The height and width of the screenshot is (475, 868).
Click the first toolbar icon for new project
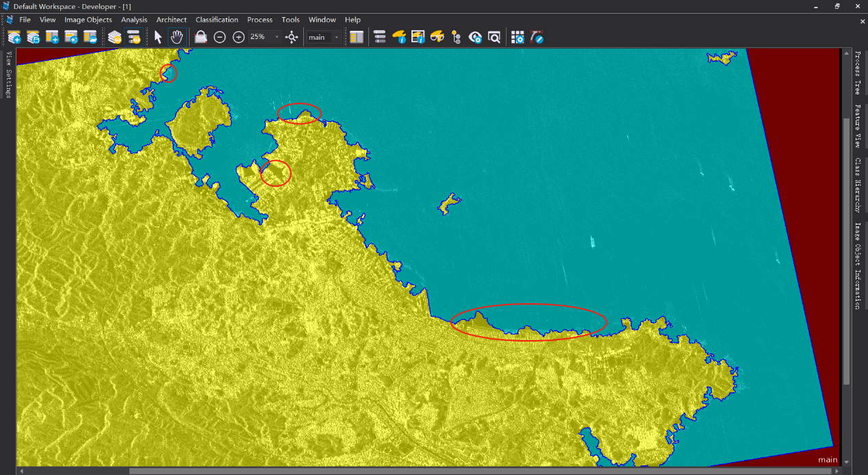[x=14, y=37]
